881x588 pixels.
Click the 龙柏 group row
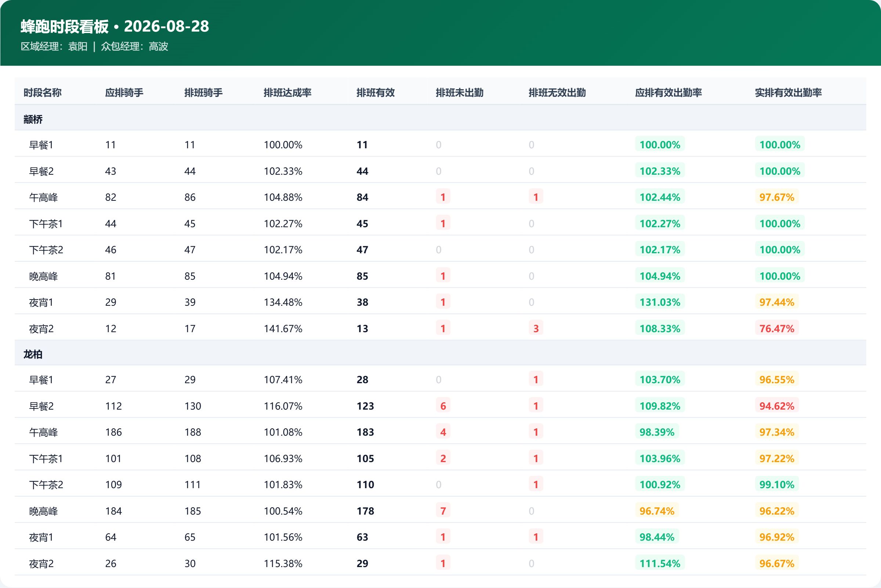[440, 354]
